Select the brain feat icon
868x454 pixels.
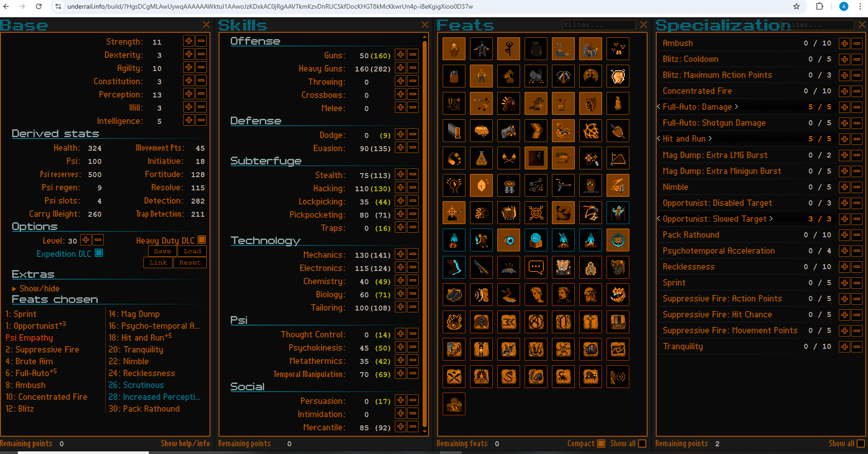point(481,131)
